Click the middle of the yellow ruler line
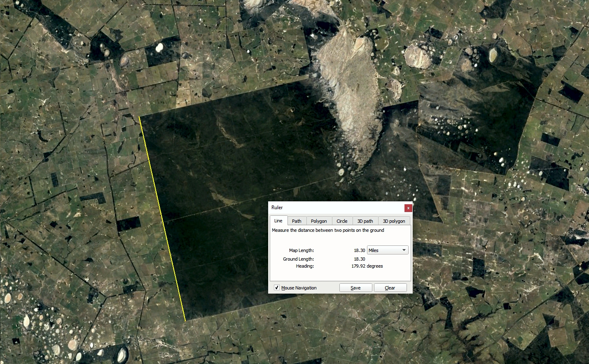Image resolution: width=589 pixels, height=364 pixels. tap(162, 218)
